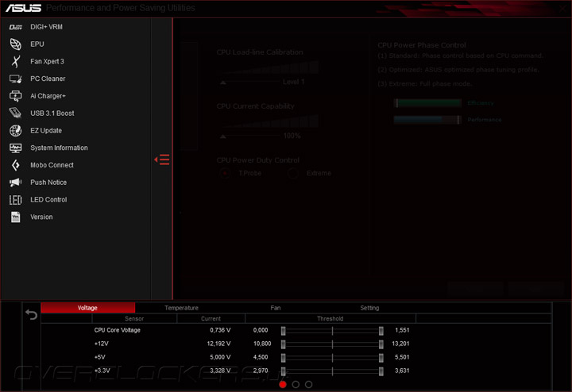Go to the second page indicator dot
Image resolution: width=572 pixels, height=392 pixels.
tap(296, 384)
